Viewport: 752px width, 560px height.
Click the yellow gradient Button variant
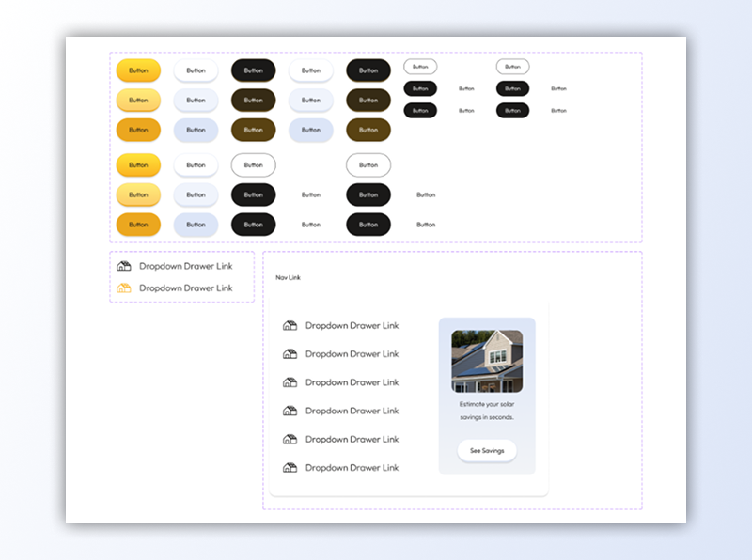(x=138, y=70)
